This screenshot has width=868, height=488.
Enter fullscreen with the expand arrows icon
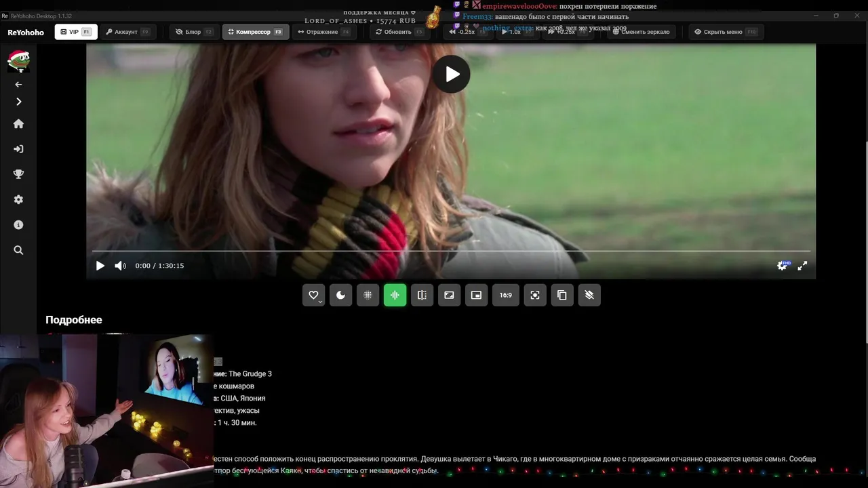pyautogui.click(x=802, y=266)
